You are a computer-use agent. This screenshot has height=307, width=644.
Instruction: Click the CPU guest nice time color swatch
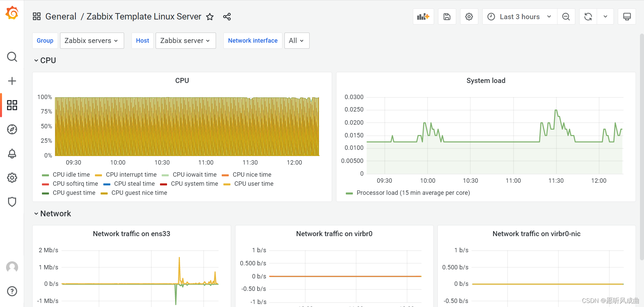click(104, 193)
